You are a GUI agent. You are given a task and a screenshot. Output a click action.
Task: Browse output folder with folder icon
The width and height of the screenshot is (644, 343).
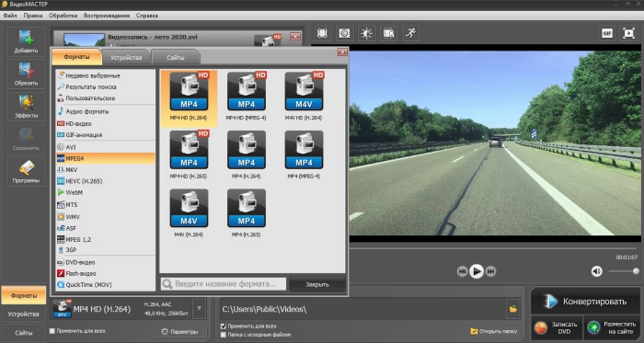pyautogui.click(x=513, y=309)
